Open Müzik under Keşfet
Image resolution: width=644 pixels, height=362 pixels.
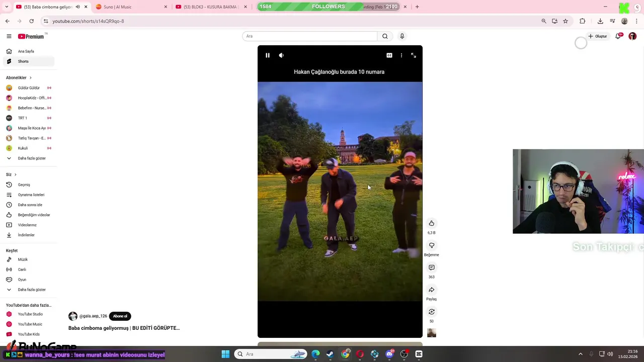pos(28,259)
